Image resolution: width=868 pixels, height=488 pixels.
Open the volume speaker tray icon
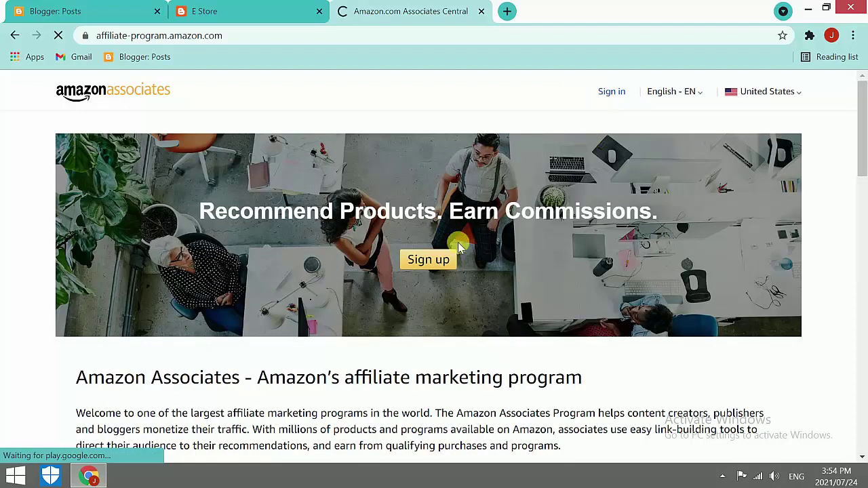774,476
